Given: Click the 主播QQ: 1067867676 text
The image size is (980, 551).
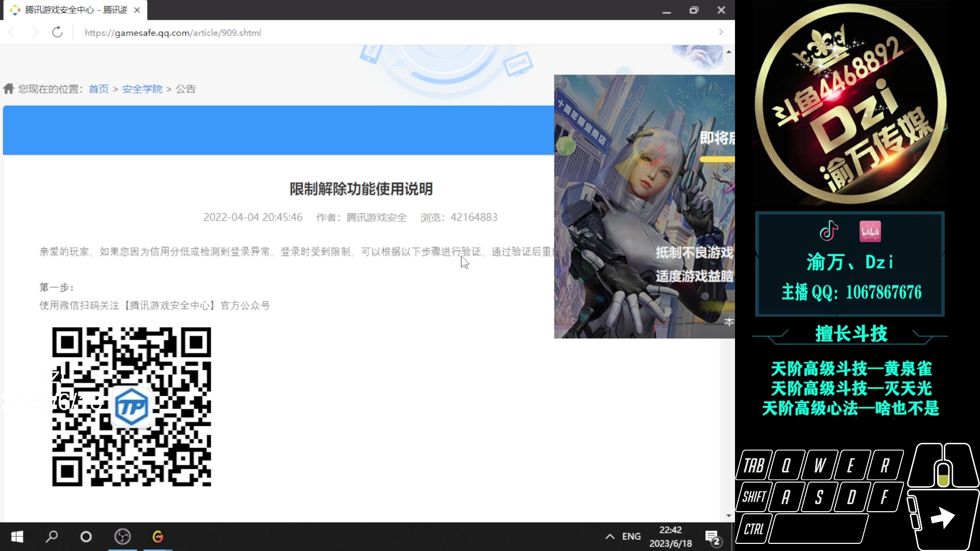Looking at the screenshot, I should [851, 292].
